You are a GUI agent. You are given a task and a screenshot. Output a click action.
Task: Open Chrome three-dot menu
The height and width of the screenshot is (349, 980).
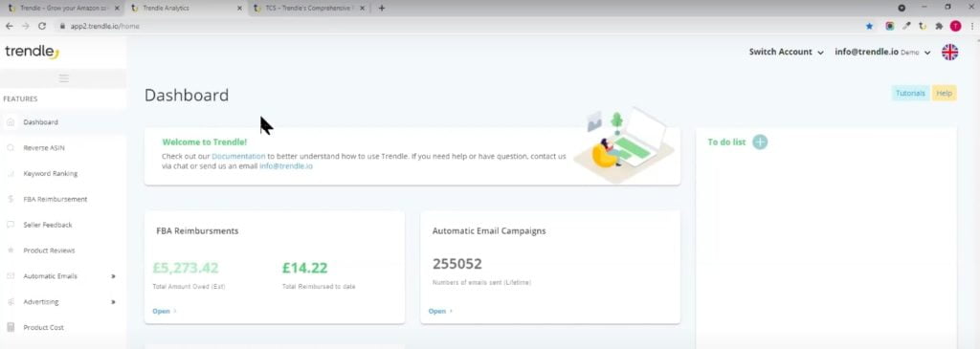972,26
